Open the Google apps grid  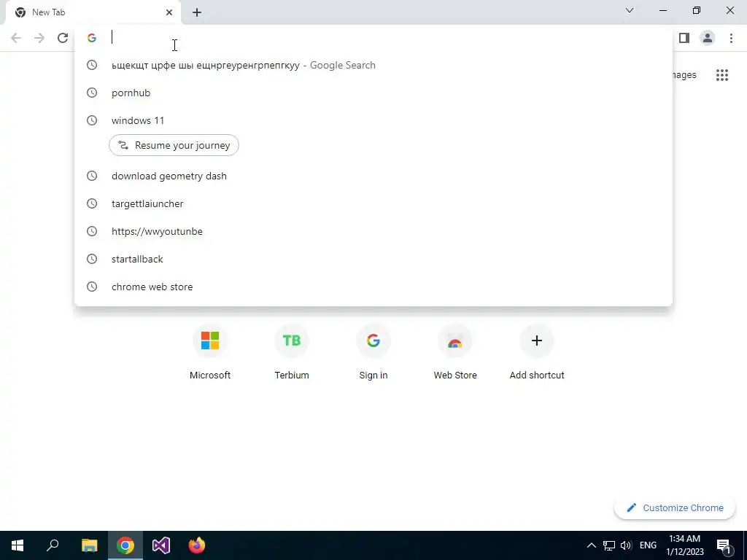tap(722, 75)
